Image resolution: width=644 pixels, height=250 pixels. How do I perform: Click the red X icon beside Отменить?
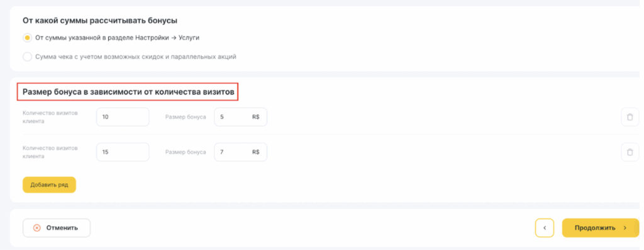36,228
